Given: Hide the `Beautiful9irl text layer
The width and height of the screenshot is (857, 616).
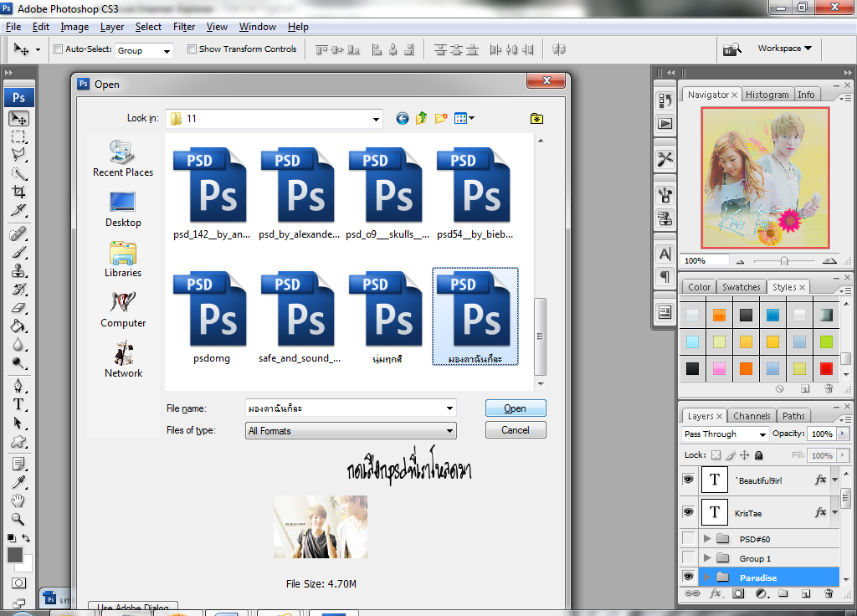Looking at the screenshot, I should pyautogui.click(x=688, y=480).
